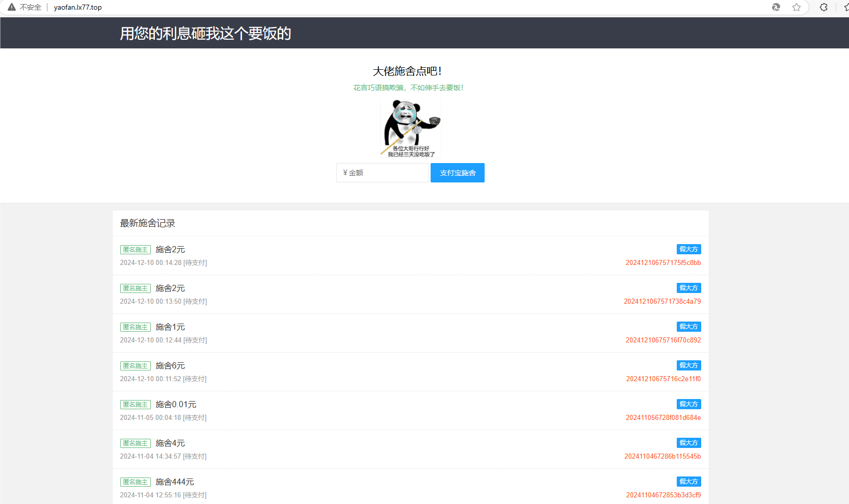The height and width of the screenshot is (504, 849).
Task: Click the crying panda beggar image
Action: click(411, 128)
